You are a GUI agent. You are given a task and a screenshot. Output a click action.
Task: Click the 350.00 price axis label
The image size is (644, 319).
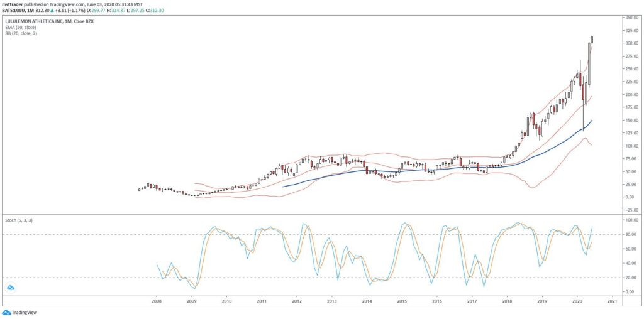(631, 18)
